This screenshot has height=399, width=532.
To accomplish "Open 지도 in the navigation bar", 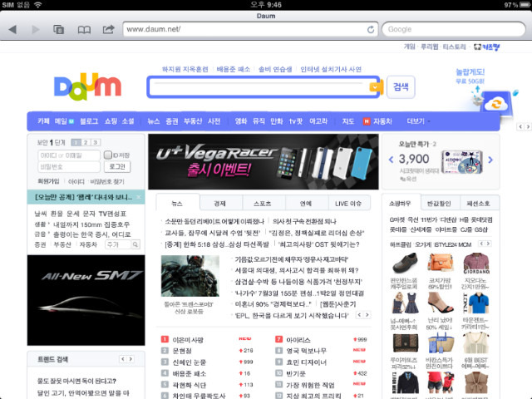I will click(x=348, y=121).
